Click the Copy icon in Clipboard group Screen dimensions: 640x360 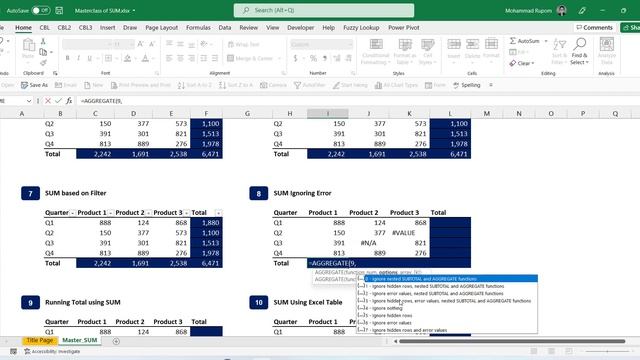43,52
